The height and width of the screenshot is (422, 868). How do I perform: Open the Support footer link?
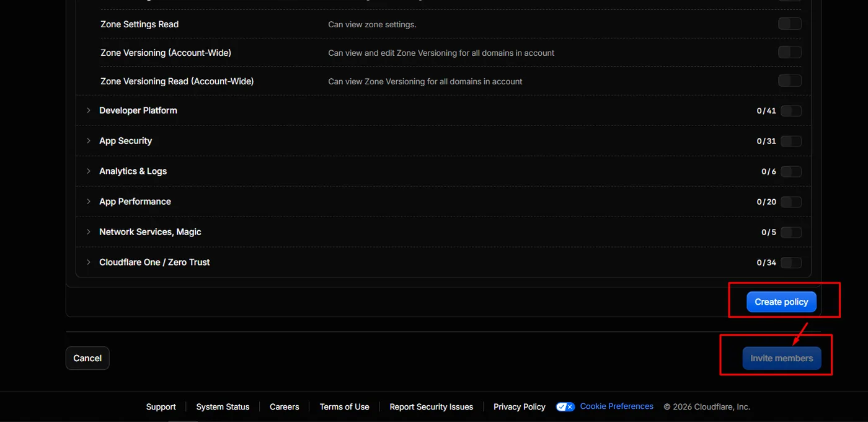(x=161, y=407)
